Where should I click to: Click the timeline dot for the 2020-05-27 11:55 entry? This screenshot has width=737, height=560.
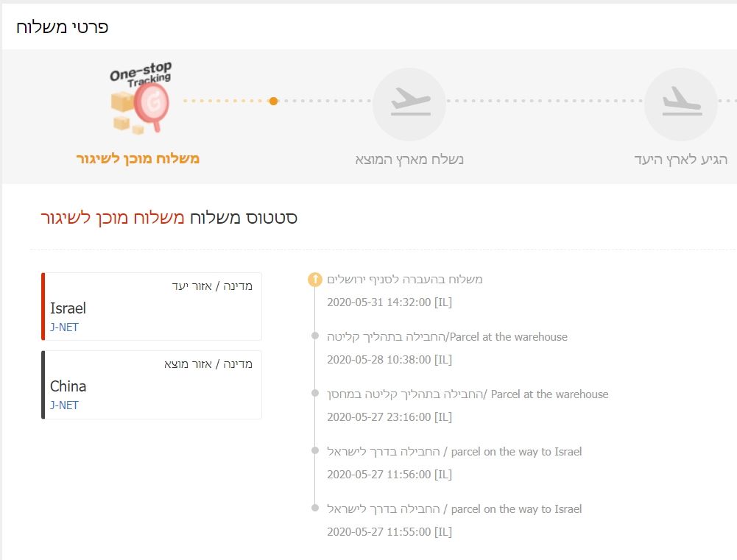(314, 508)
